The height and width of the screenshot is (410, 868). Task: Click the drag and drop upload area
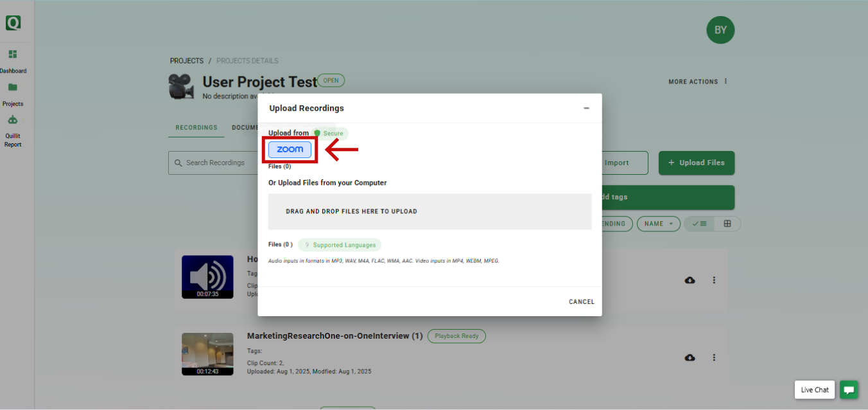(x=430, y=211)
